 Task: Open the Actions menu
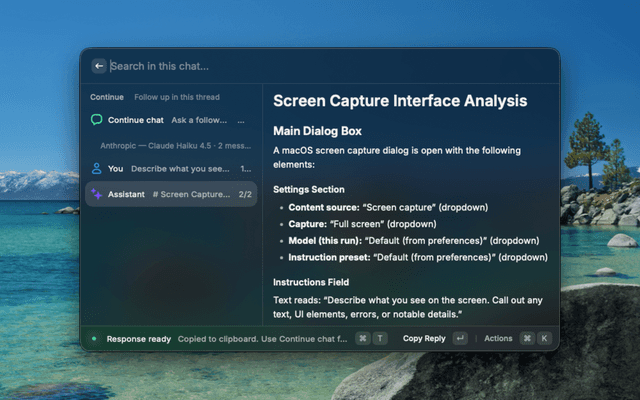(498, 338)
